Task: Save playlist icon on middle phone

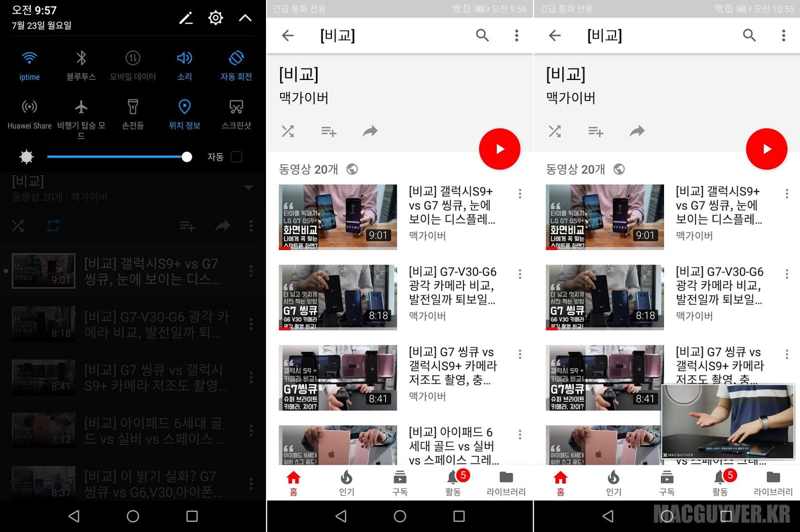Action: 328,131
